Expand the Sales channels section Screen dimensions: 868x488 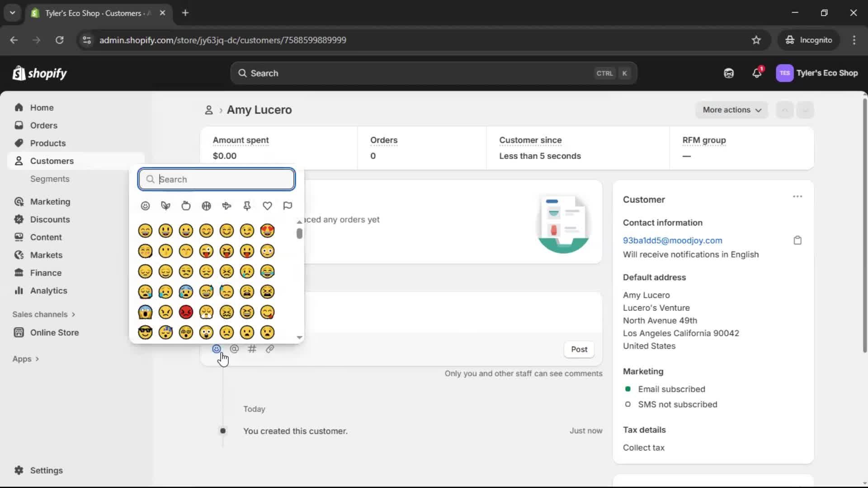43,314
